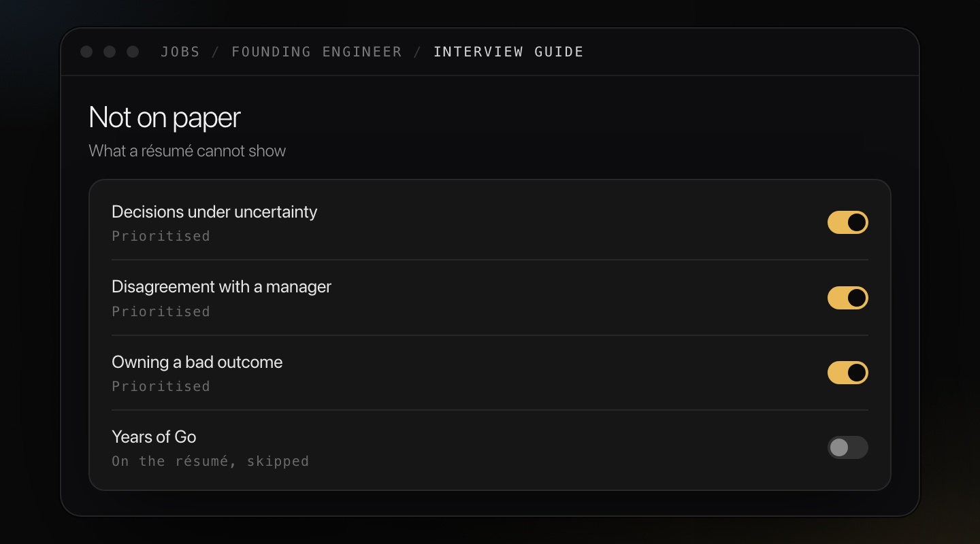Viewport: 980px width, 544px height.
Task: Click the Owning a bad outcome label
Action: (x=197, y=362)
